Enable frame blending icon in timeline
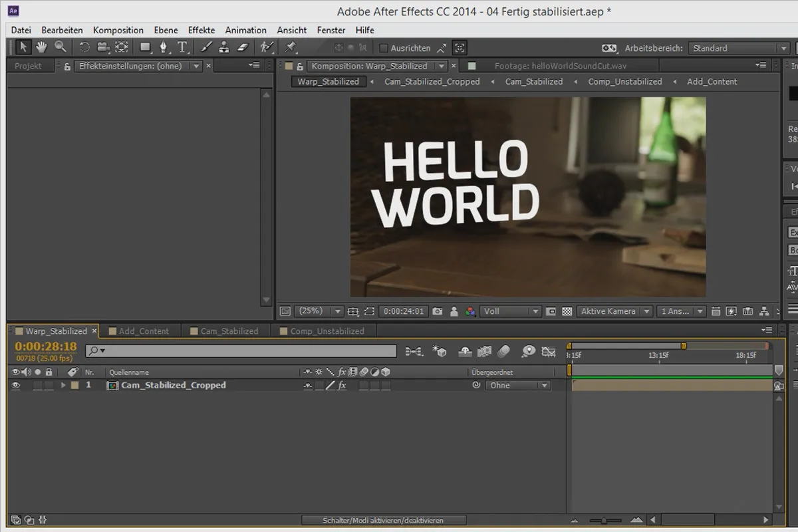Screen dimensions: 798x532 pos(484,351)
